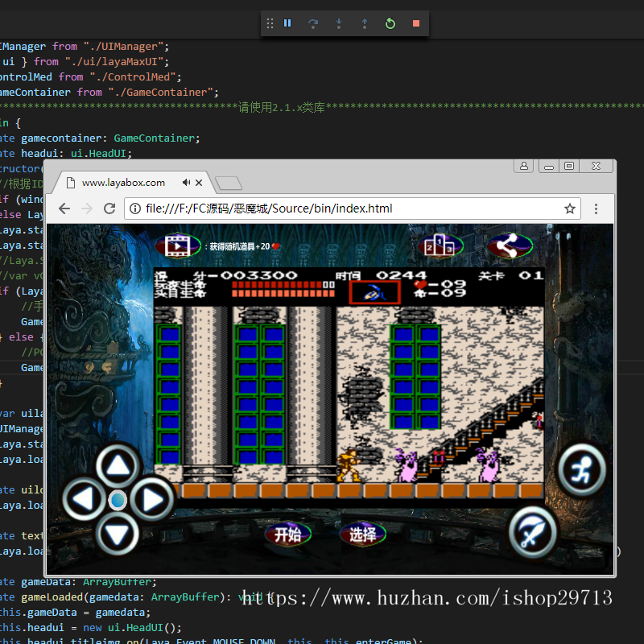Play the video reward film icon
Screen dimensions: 644x644
click(x=178, y=246)
